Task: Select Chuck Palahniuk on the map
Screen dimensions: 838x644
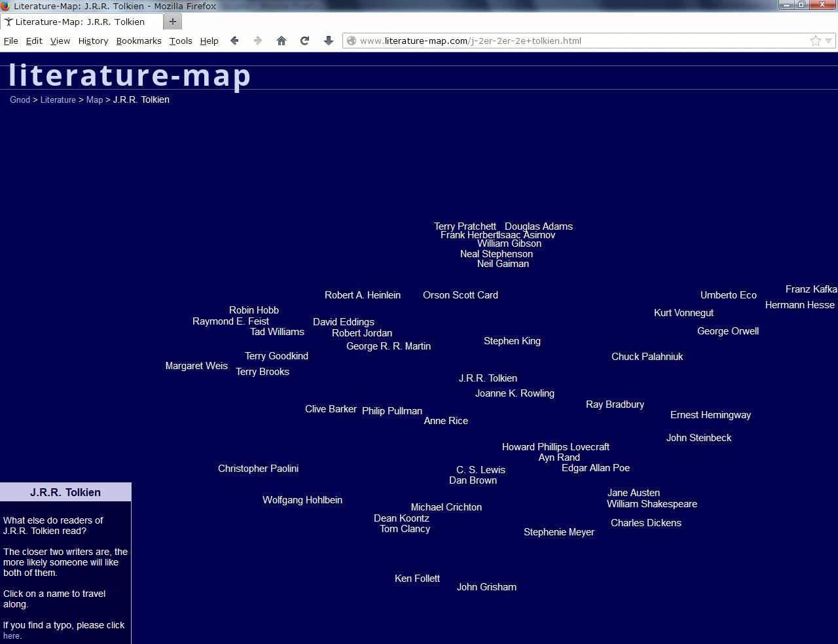Action: click(647, 357)
